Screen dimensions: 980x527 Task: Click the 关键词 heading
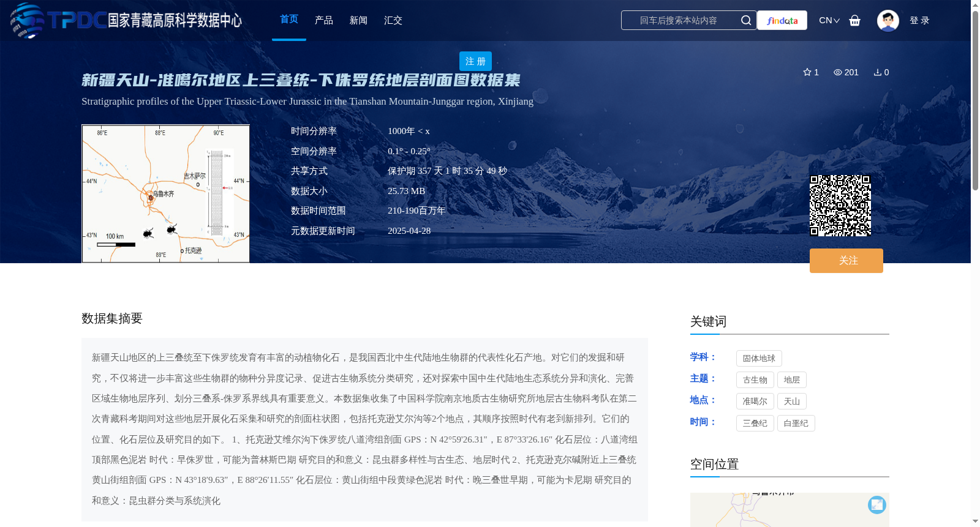(x=708, y=321)
